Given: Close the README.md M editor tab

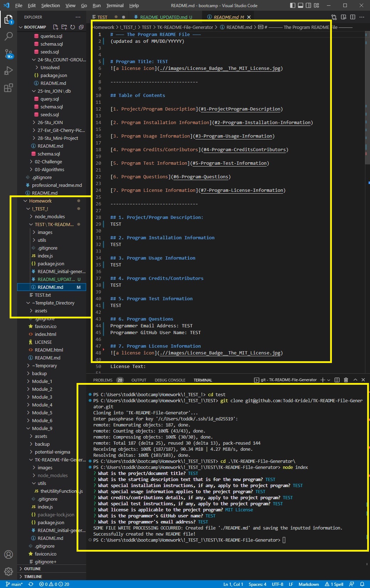Looking at the screenshot, I should pyautogui.click(x=249, y=17).
